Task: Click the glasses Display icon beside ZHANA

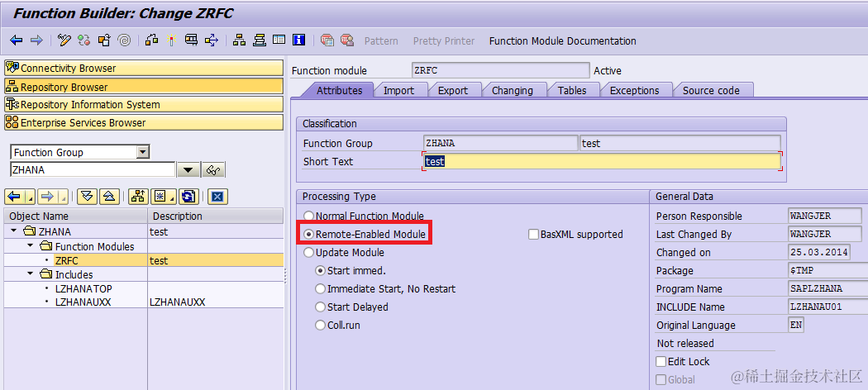Action: (213, 170)
